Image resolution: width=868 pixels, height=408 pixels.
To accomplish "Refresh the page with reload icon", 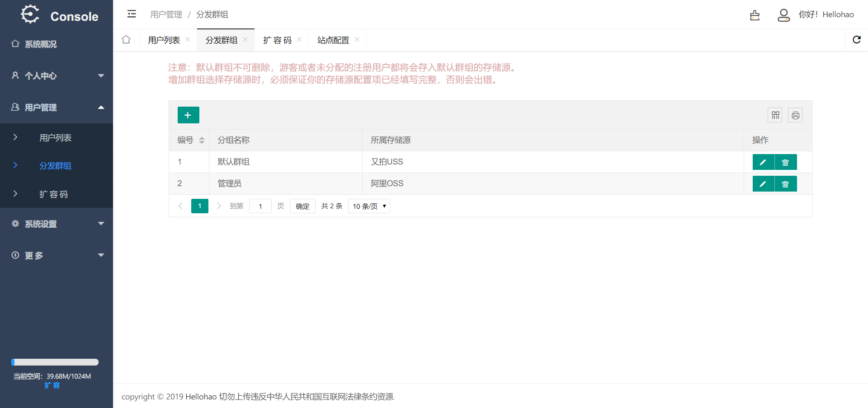I will [x=856, y=40].
